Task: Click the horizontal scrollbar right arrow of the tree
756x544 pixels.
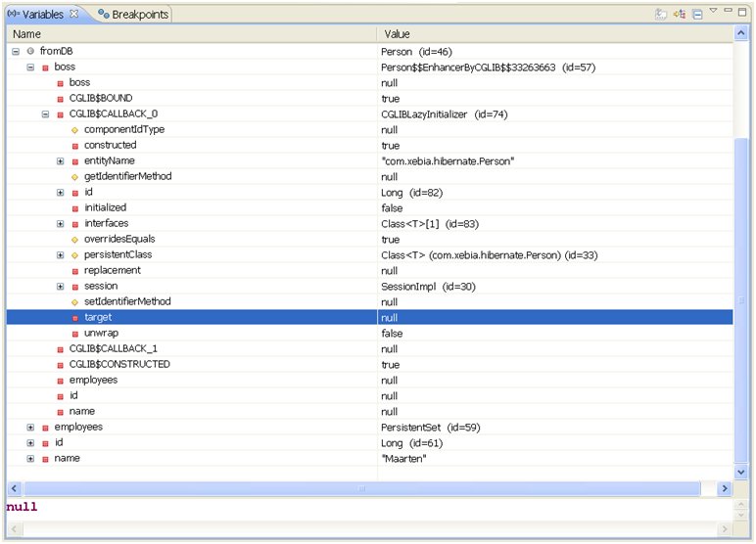Action: click(x=725, y=488)
